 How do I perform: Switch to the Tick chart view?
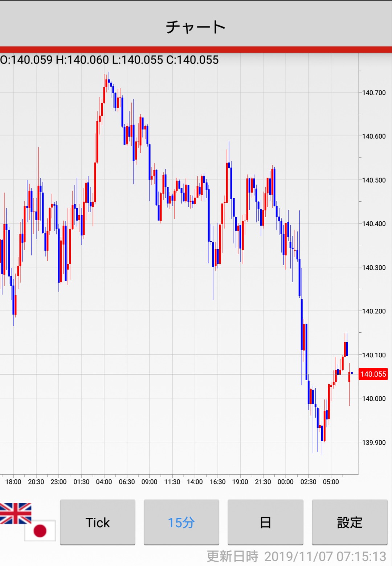coord(98,522)
